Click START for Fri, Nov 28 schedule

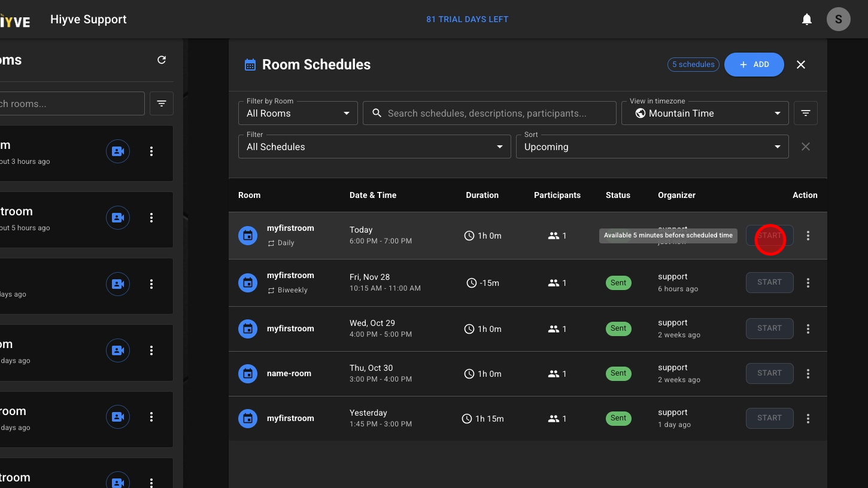pyautogui.click(x=769, y=282)
